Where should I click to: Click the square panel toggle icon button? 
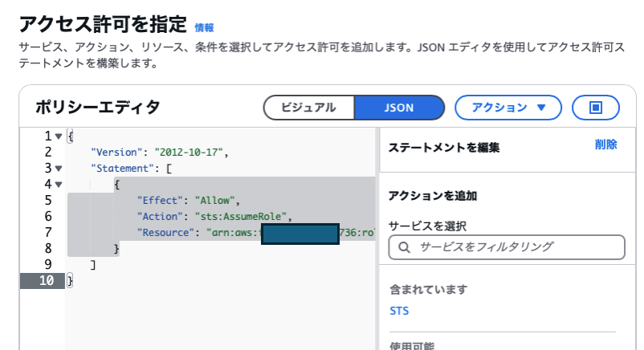click(595, 107)
